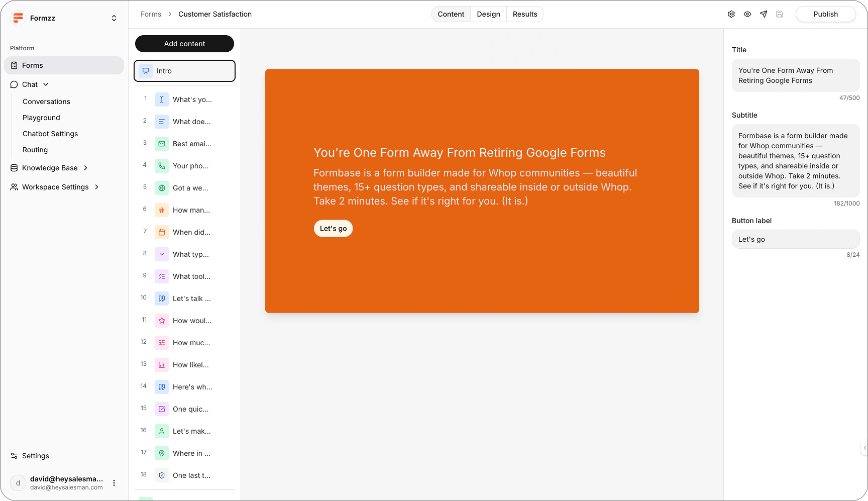Open account options via the three-dot menu
Image resolution: width=868 pixels, height=501 pixels.
point(114,483)
